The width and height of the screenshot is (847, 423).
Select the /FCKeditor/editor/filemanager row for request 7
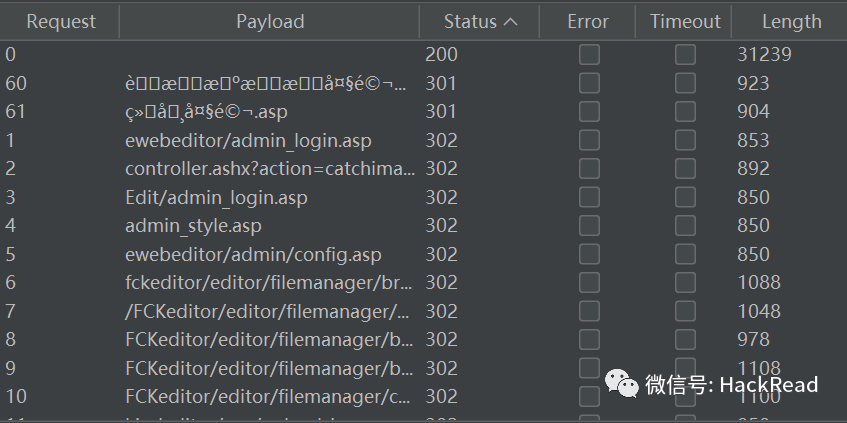tap(424, 311)
